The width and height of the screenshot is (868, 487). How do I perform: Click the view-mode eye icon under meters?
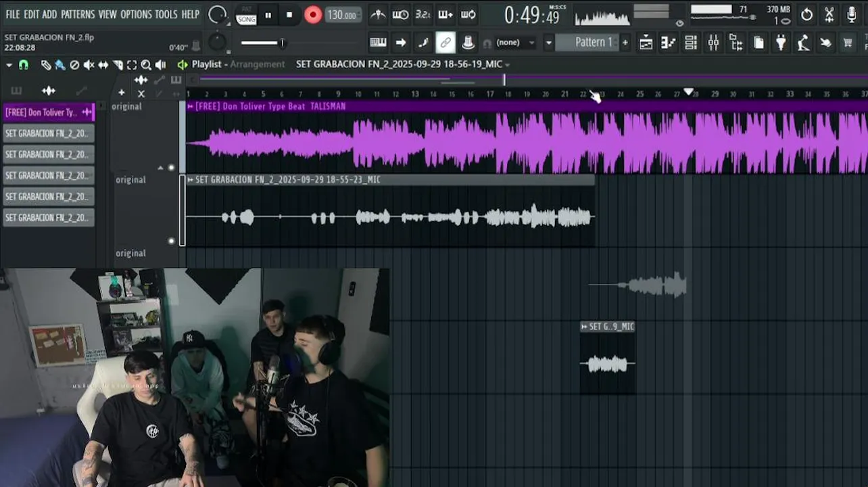[679, 23]
